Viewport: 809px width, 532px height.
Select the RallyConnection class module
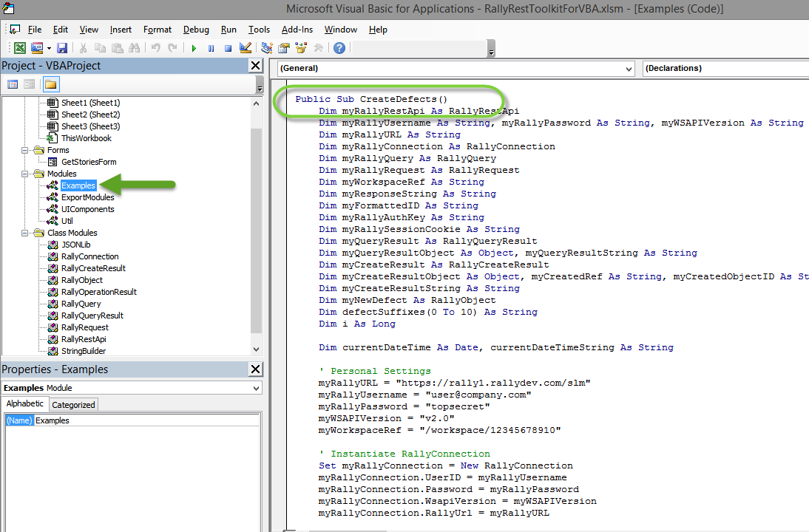89,256
